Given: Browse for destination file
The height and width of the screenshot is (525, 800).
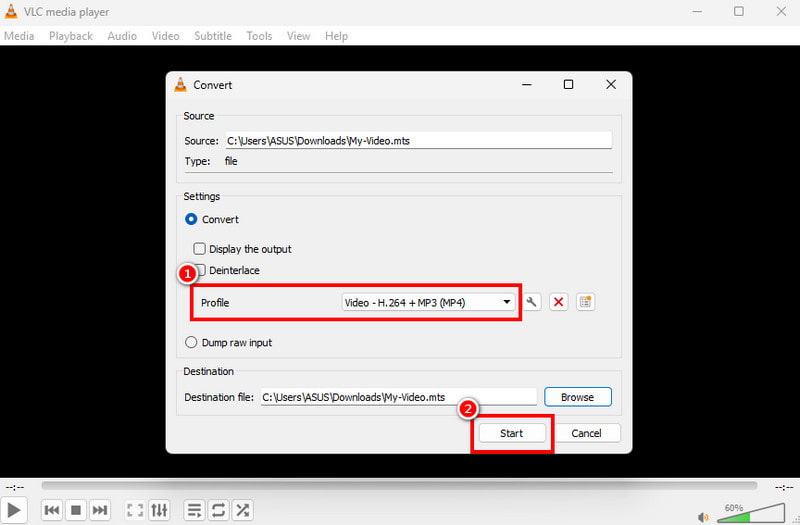Looking at the screenshot, I should (x=578, y=397).
